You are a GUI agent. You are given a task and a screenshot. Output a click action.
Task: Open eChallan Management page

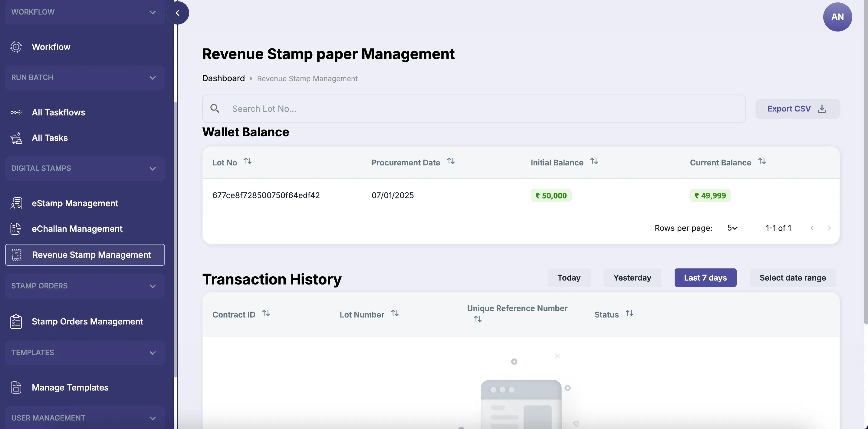point(77,229)
